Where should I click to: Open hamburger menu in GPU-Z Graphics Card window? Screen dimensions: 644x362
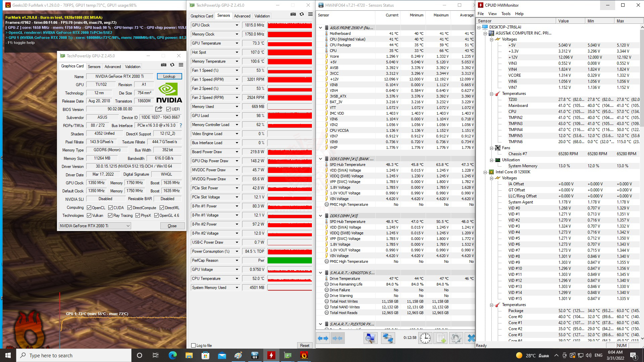pyautogui.click(x=181, y=65)
